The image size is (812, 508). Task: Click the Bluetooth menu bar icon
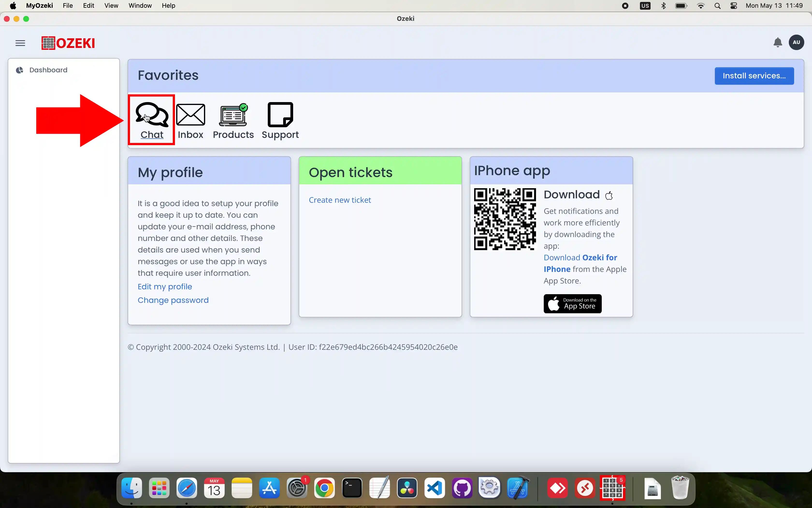pos(663,6)
